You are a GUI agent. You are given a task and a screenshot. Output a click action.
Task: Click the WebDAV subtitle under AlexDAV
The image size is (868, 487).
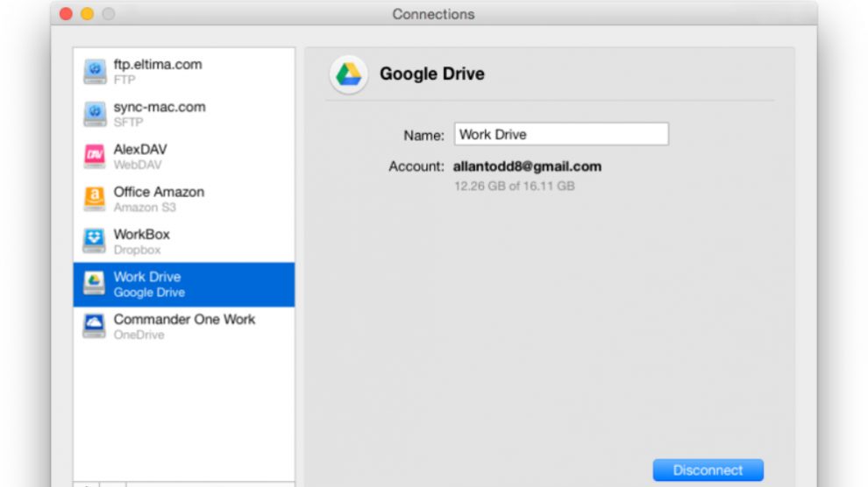coord(138,165)
